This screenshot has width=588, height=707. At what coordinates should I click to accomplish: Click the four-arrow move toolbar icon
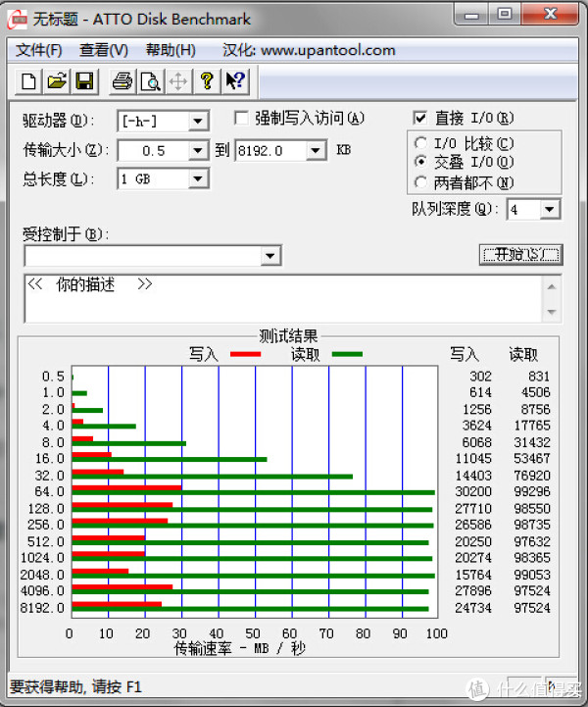click(178, 81)
